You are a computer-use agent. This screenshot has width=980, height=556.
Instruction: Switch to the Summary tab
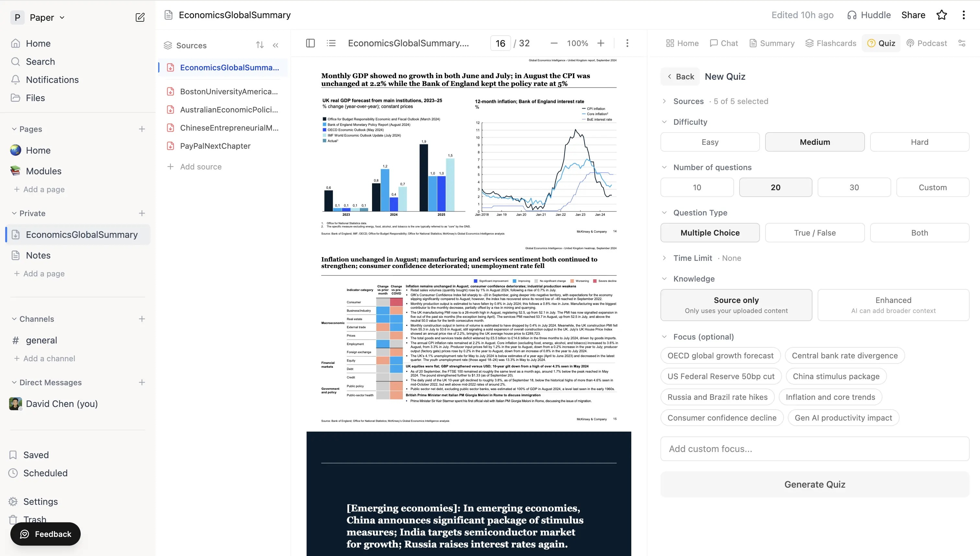[772, 43]
